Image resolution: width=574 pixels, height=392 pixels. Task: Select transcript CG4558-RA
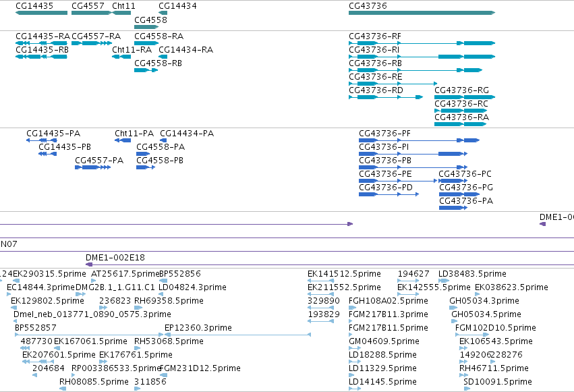tap(146, 43)
